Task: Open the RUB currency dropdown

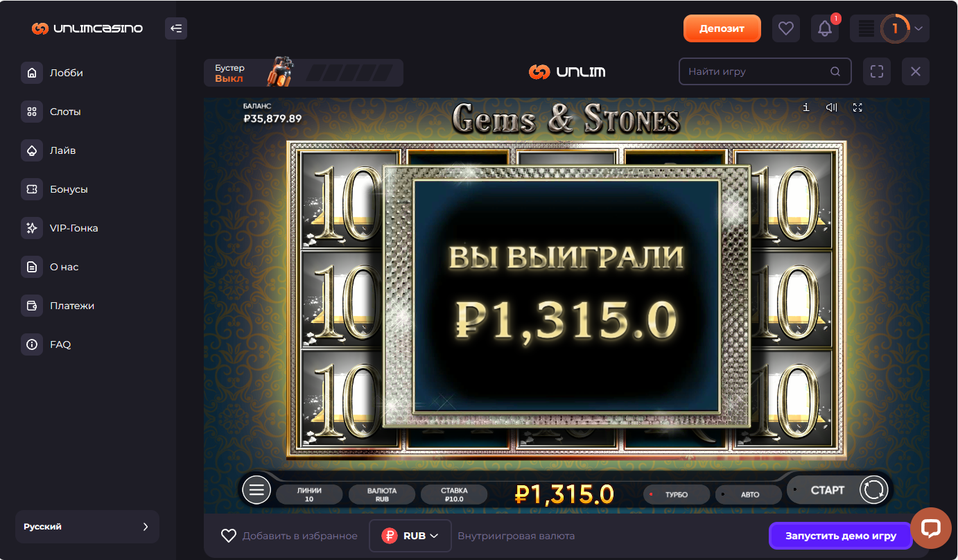Action: [410, 536]
